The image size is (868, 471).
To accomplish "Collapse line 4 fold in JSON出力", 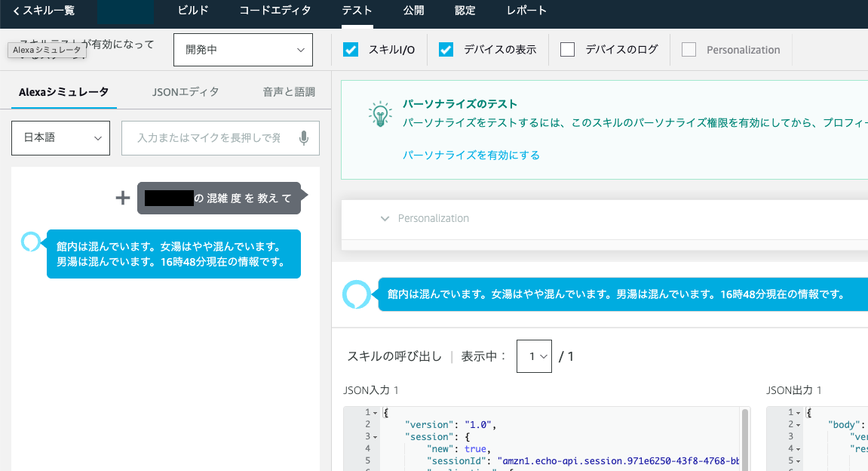I will click(799, 449).
